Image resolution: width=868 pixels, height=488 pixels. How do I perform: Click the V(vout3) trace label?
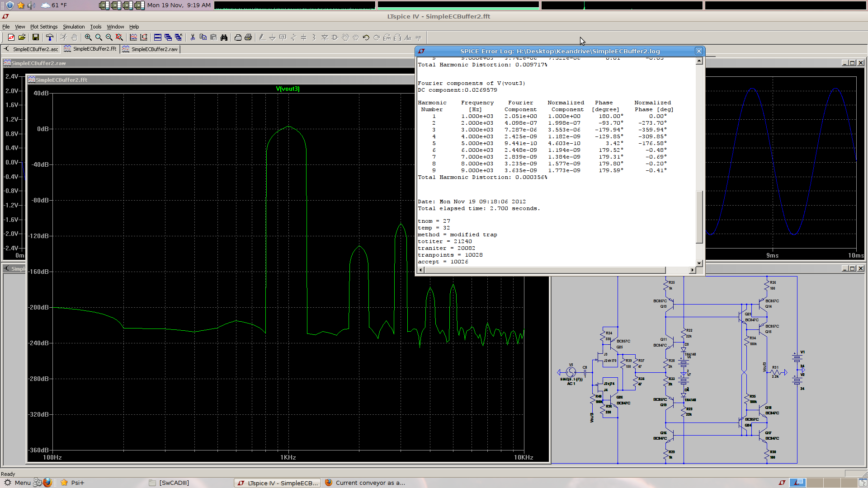[288, 89]
